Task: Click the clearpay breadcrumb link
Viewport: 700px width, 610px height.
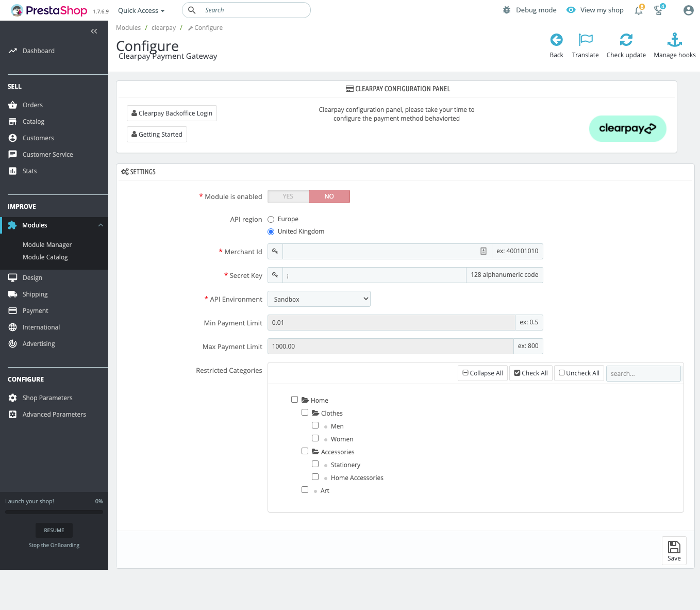Action: point(163,28)
